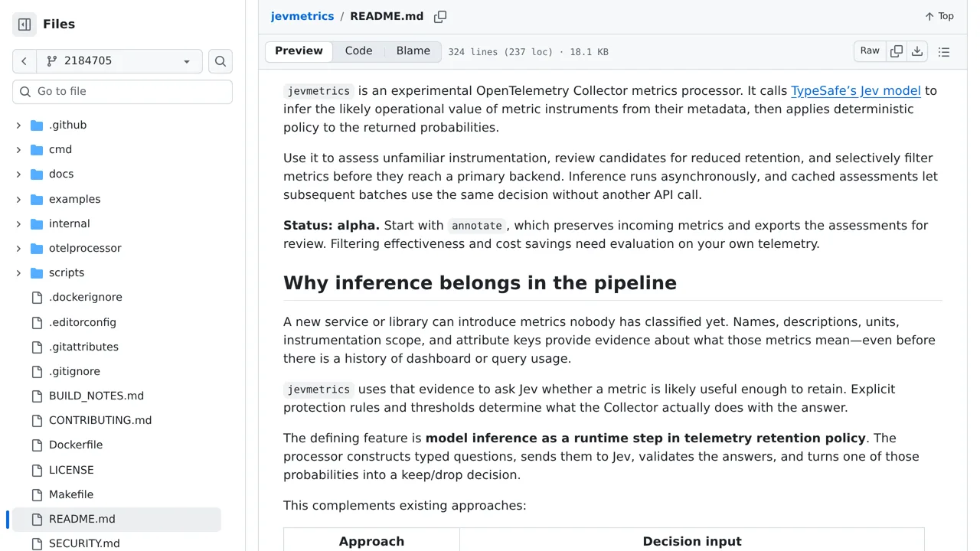Open the file named Dockerfile

click(76, 445)
